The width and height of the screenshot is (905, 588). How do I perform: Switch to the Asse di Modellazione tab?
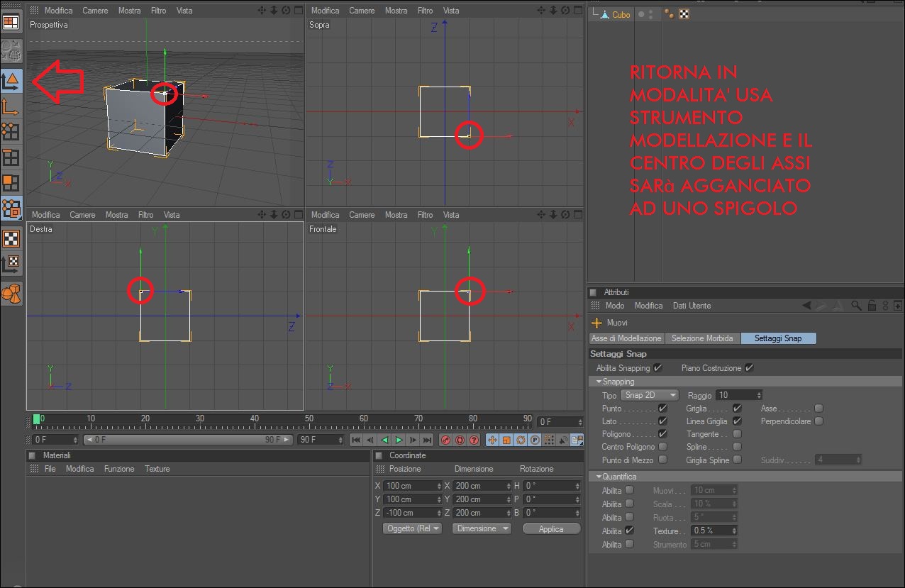tap(626, 338)
